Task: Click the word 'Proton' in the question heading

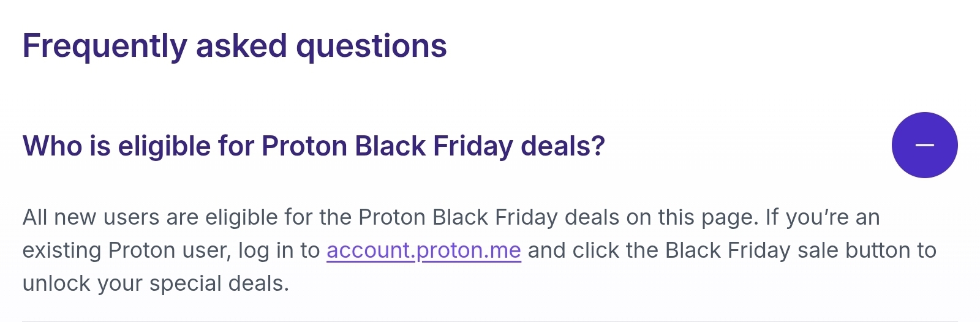Action: click(x=304, y=146)
